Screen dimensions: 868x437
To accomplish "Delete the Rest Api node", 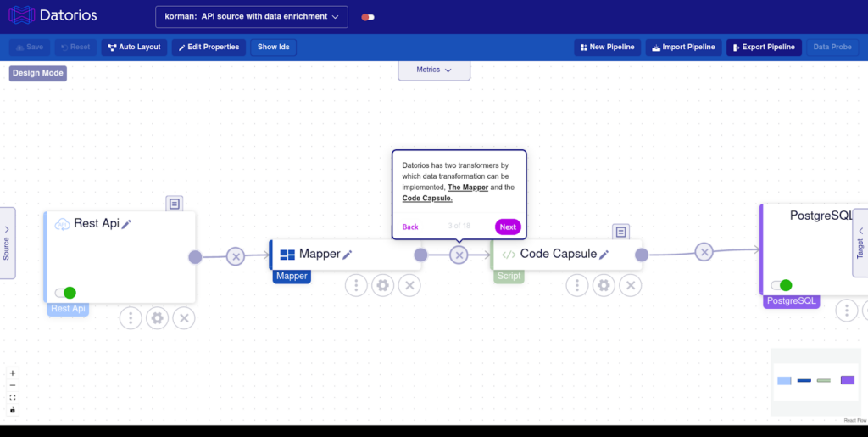I will [x=184, y=318].
